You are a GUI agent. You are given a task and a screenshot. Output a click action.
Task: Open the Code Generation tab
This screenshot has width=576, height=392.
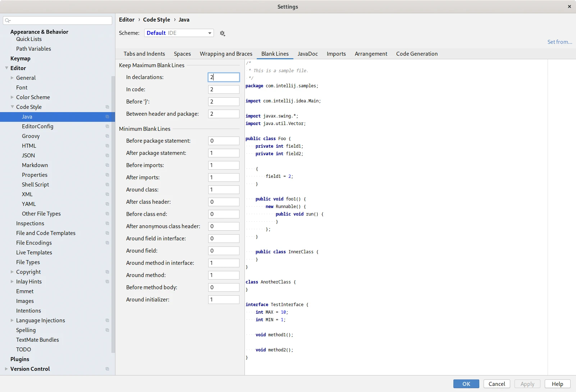[x=417, y=54]
